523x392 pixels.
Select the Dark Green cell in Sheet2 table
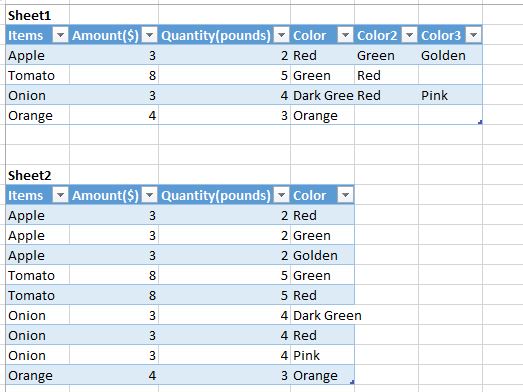322,315
